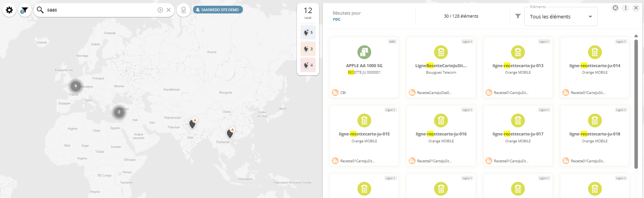Click the map marker near Thailande

pos(230,134)
